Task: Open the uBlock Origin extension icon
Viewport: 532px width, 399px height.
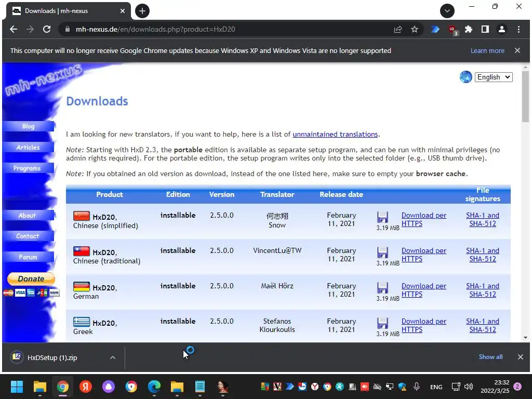Action: [453, 30]
